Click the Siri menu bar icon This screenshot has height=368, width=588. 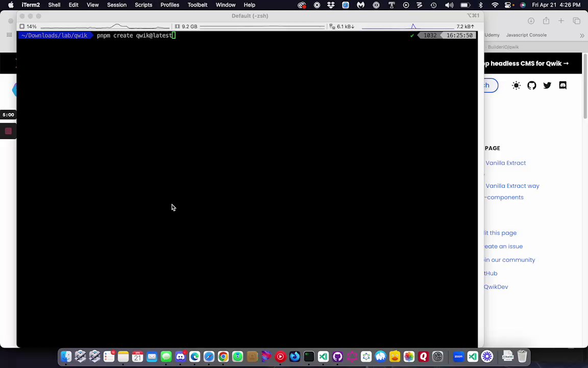point(523,5)
